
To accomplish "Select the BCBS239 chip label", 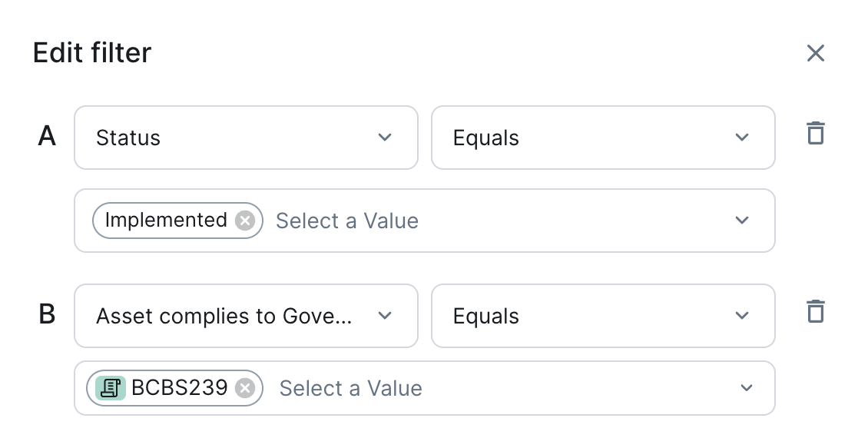I will [179, 387].
